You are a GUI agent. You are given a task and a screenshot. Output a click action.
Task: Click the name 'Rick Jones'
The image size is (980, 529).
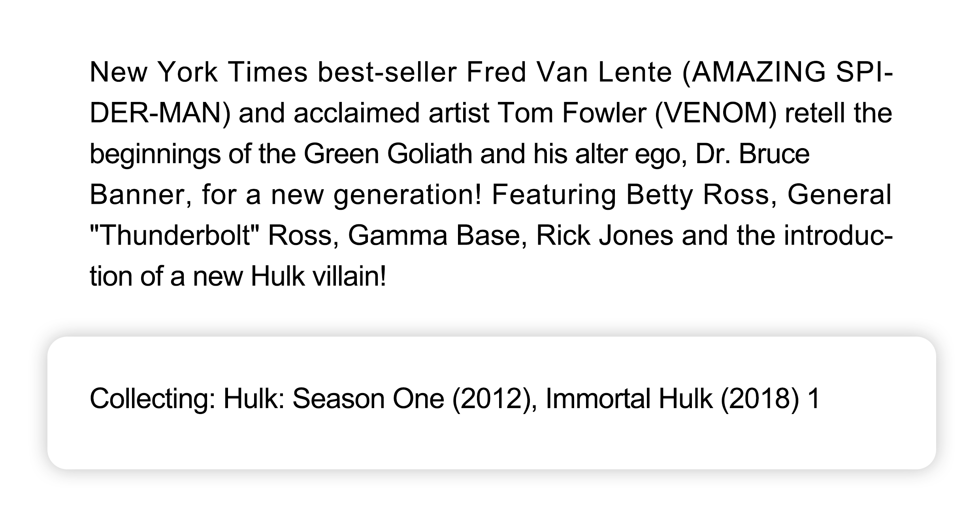(604, 235)
